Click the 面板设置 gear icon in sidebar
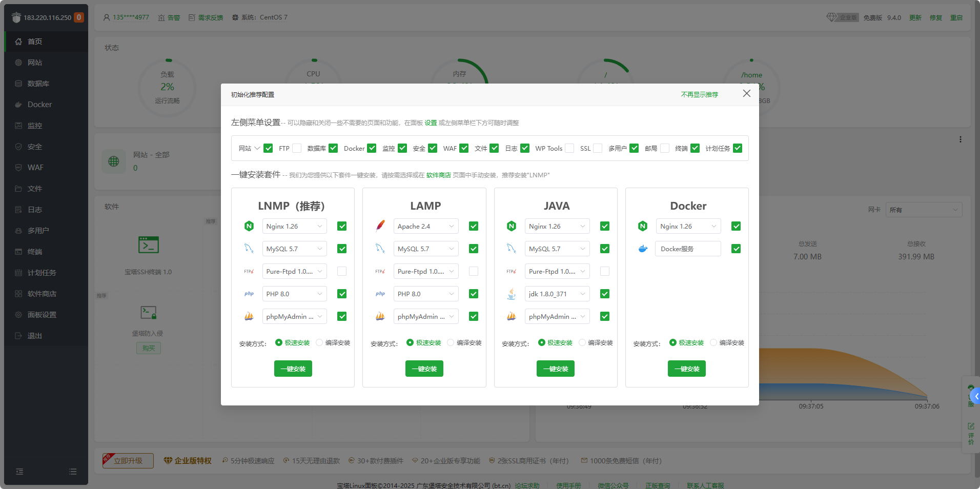 [x=18, y=315]
